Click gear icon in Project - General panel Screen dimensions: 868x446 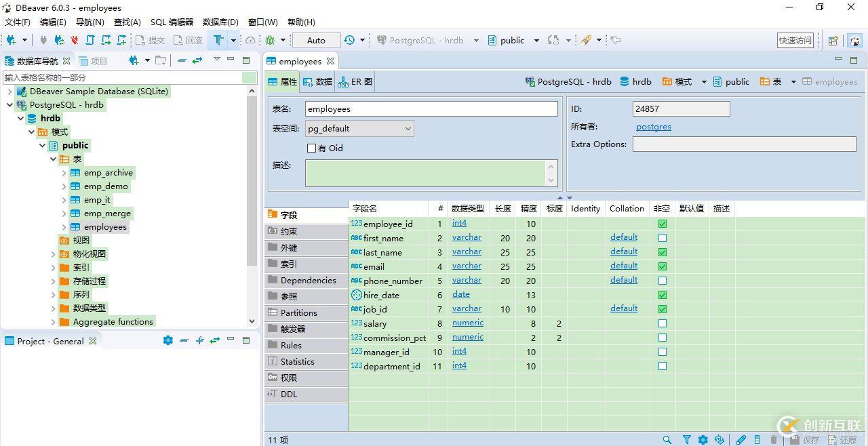point(168,340)
